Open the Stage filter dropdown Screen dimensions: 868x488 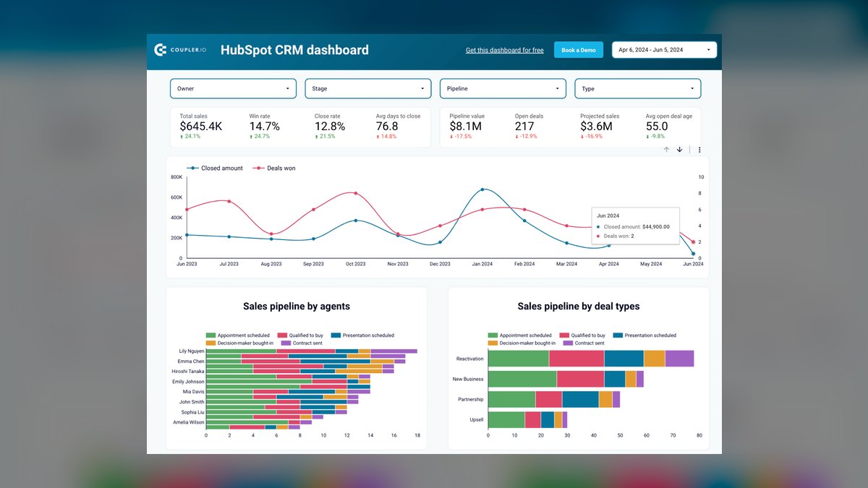(368, 88)
